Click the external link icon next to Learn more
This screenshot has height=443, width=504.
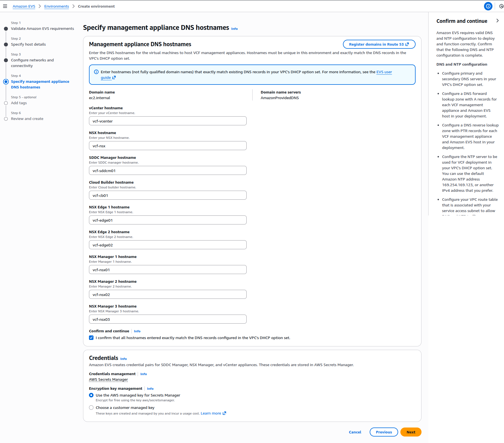(x=224, y=413)
